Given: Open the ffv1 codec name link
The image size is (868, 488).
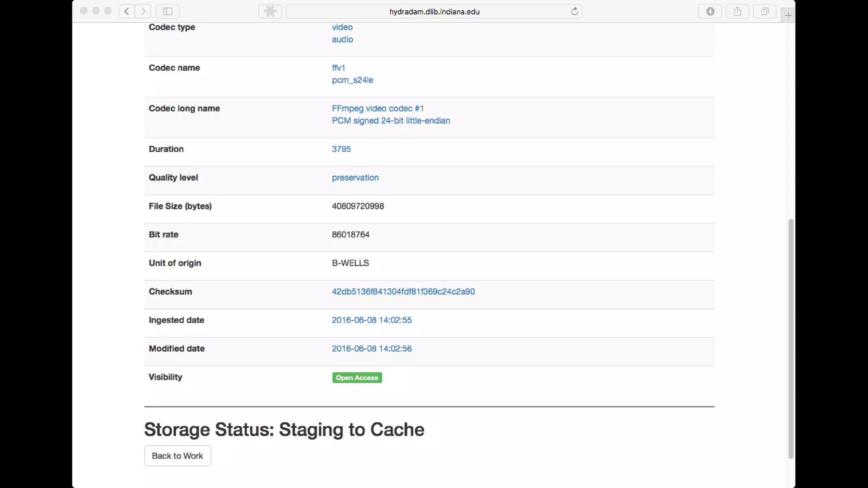Looking at the screenshot, I should click(x=338, y=68).
